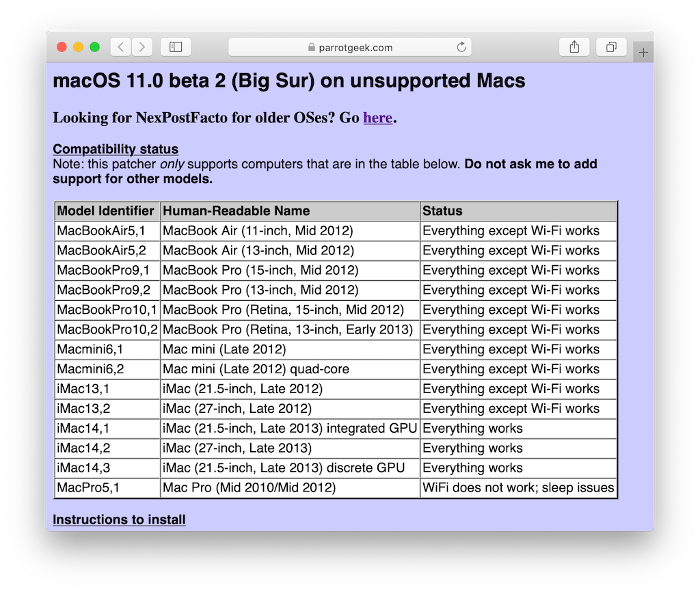Click "Everything works" status for iMac14,1
The image size is (700, 592).
[x=518, y=428]
